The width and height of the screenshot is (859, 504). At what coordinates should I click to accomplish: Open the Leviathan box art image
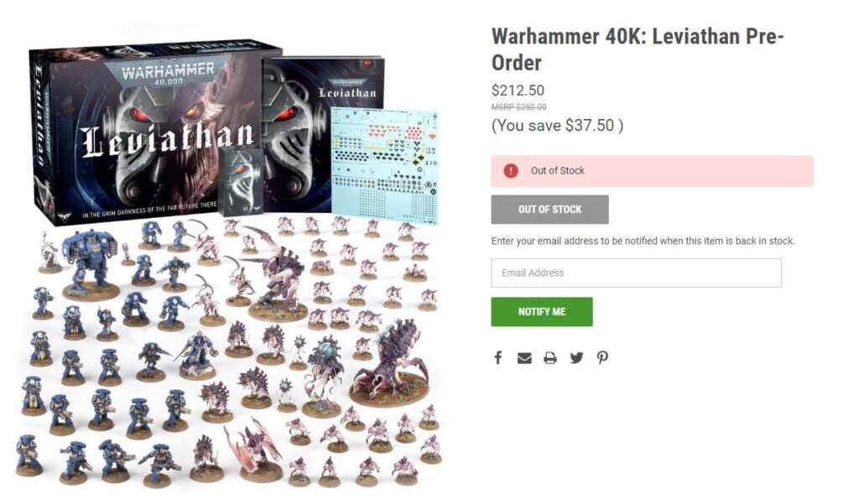[154, 132]
